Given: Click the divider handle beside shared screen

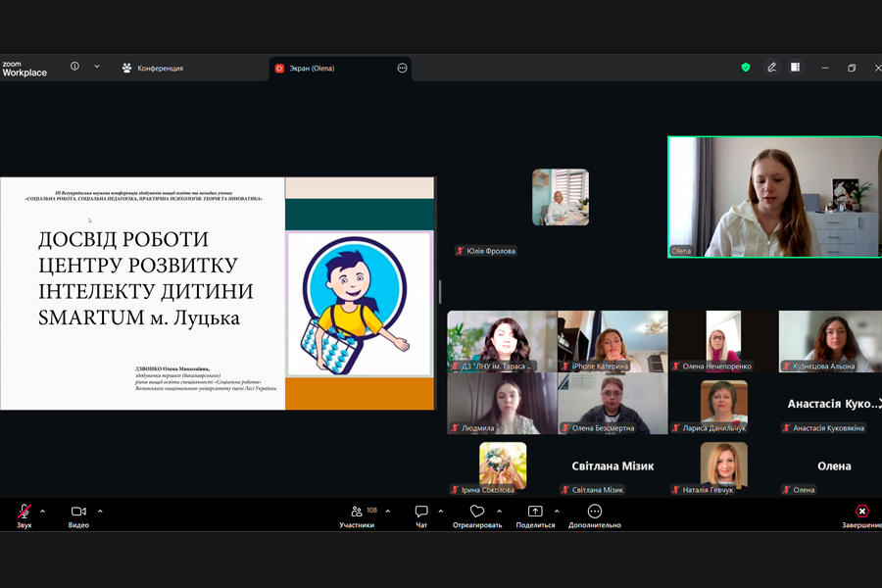Looking at the screenshot, I should coord(440,293).
